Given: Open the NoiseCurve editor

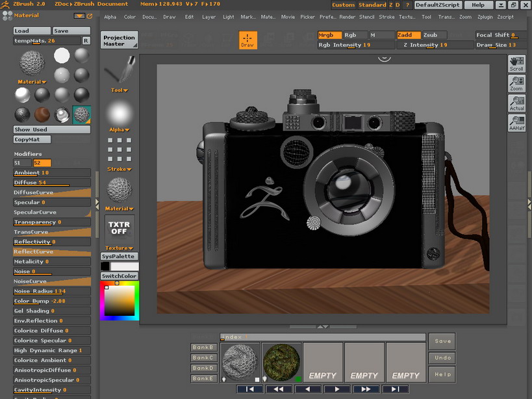Looking at the screenshot, I should tap(52, 281).
